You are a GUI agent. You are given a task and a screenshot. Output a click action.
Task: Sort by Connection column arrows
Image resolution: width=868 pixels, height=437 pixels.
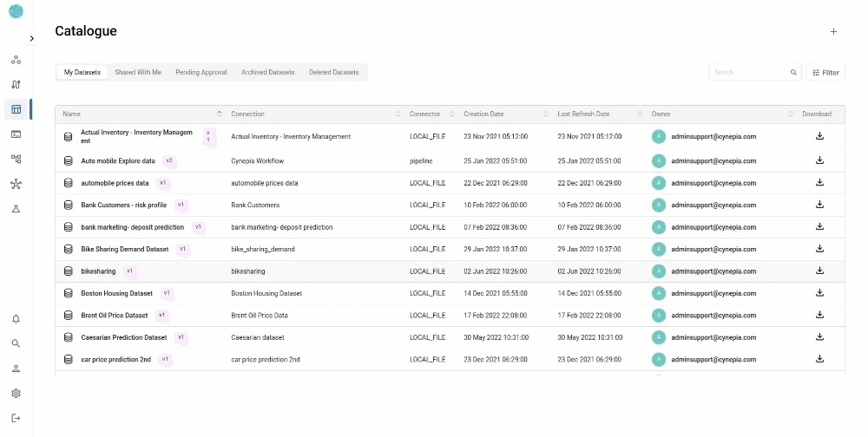pos(398,114)
